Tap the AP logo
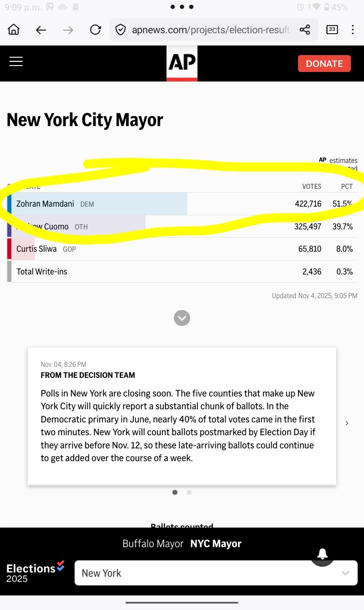The width and height of the screenshot is (364, 610). [182, 63]
